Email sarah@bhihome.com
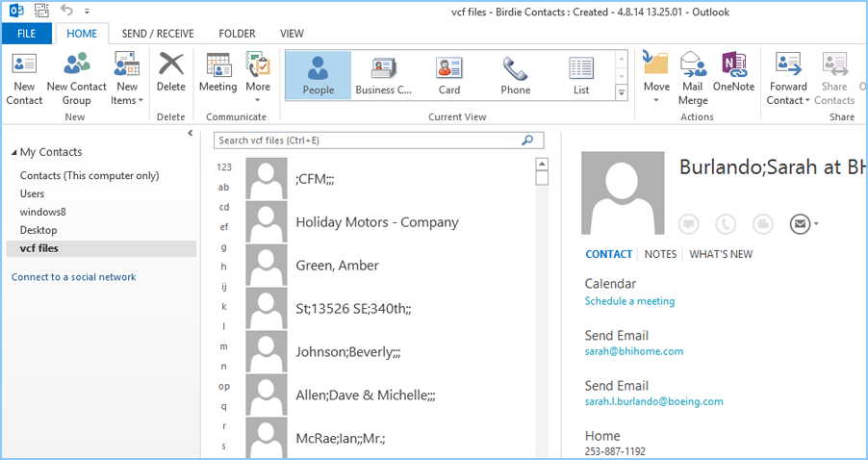The image size is (868, 460). pyautogui.click(x=634, y=351)
